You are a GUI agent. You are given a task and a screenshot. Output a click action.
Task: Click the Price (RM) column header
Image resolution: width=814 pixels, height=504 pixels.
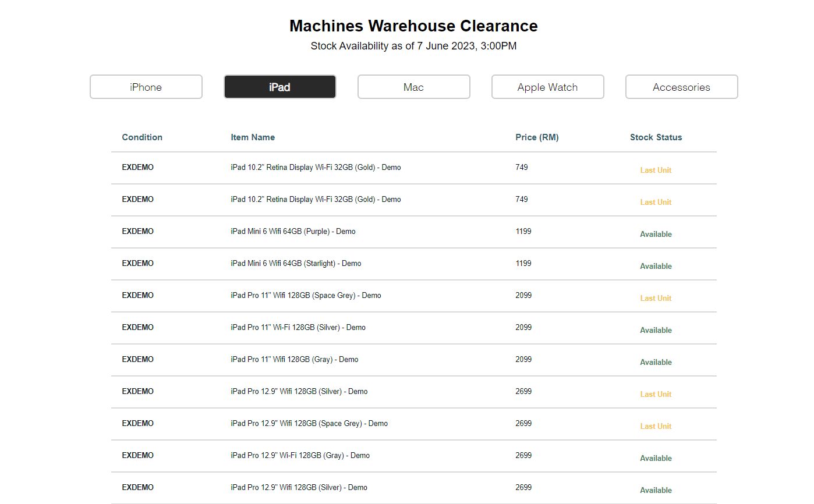pyautogui.click(x=537, y=137)
